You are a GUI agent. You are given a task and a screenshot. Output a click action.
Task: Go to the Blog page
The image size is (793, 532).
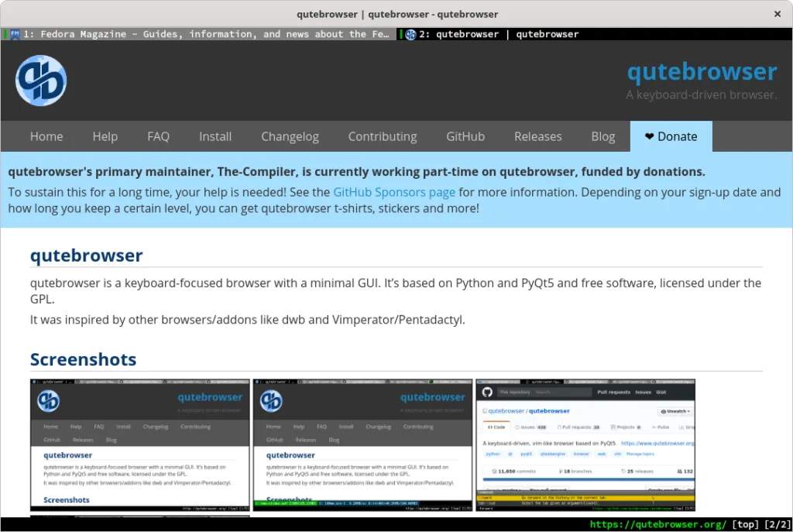(x=602, y=136)
